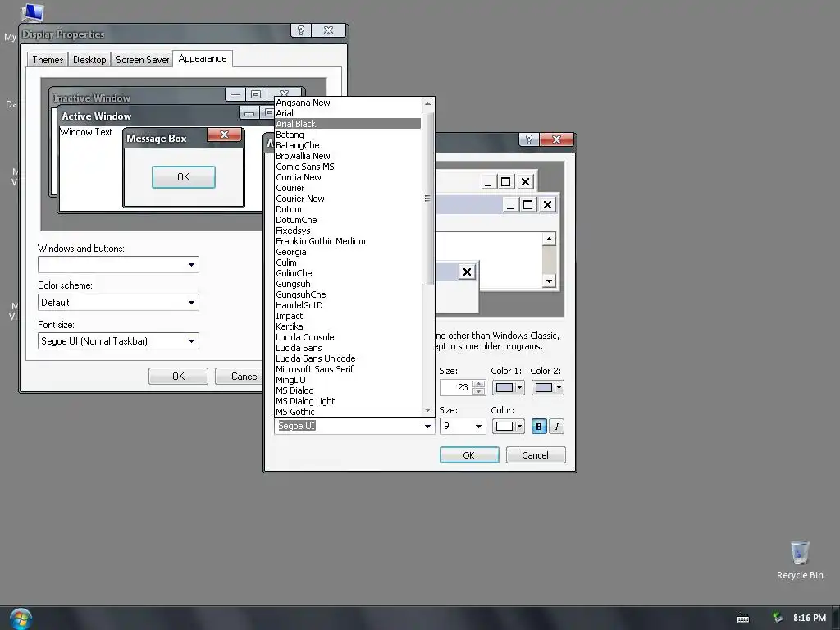Click Inactive Window title in preview

(x=92, y=98)
